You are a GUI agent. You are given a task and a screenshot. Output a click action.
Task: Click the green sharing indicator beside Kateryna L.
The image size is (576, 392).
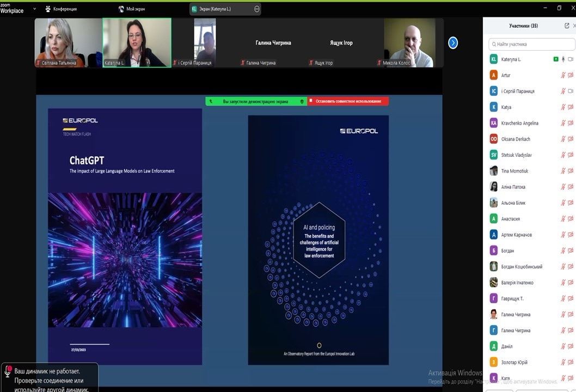556,59
